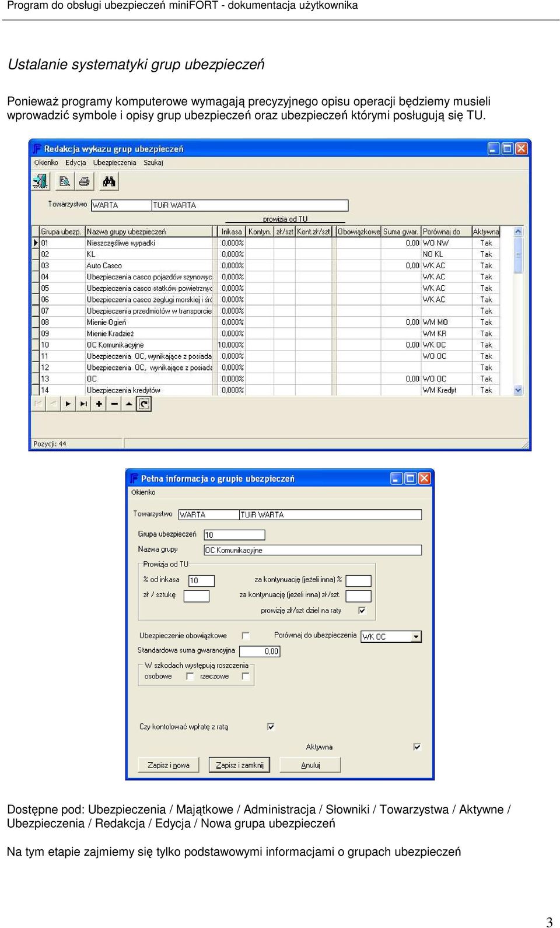Open the Edycja menu
The image size is (560, 928).
coord(76,163)
